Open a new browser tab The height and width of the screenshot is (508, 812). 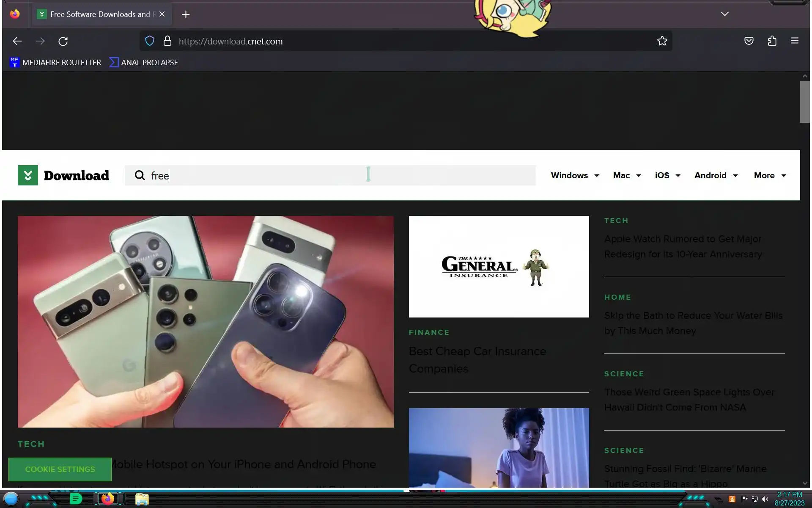click(x=186, y=14)
